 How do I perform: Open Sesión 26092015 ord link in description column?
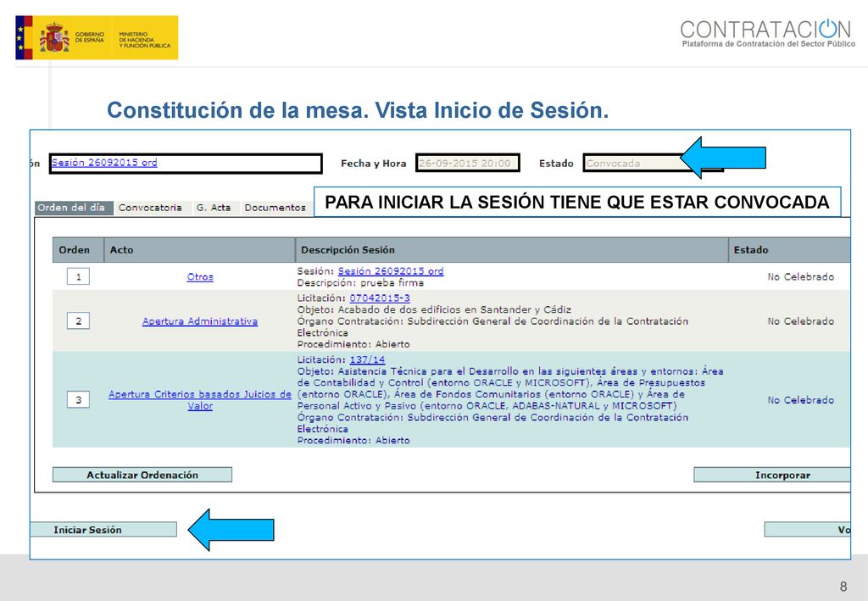(391, 271)
